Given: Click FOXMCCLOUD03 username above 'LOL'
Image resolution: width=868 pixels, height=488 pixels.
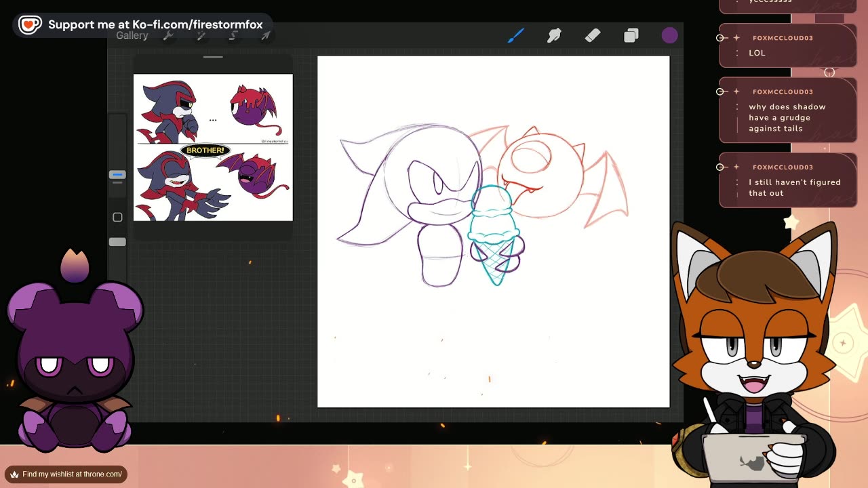Looking at the screenshot, I should [783, 38].
